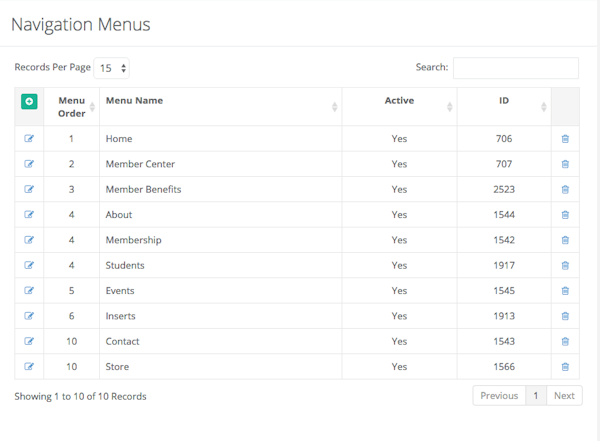Delete the Contact menu entry

pos(565,341)
